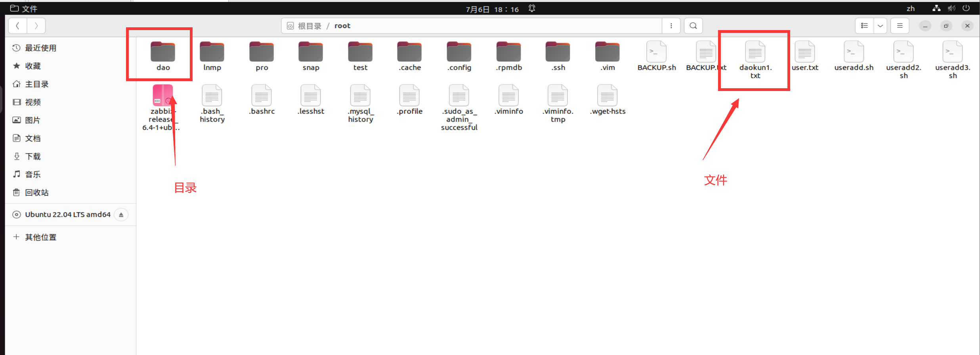
Task: Select the .rpmdb folder
Action: (508, 56)
